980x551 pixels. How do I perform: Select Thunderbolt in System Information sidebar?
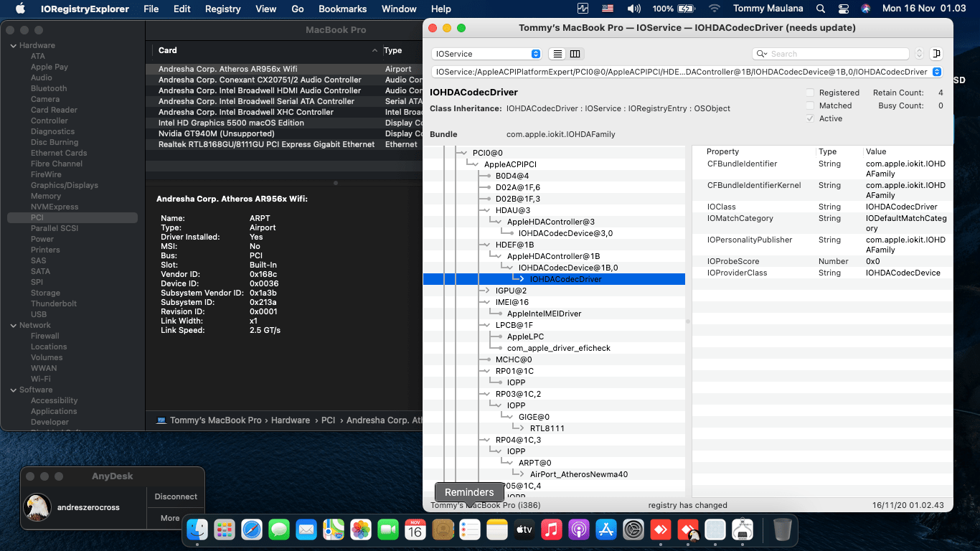[54, 303]
